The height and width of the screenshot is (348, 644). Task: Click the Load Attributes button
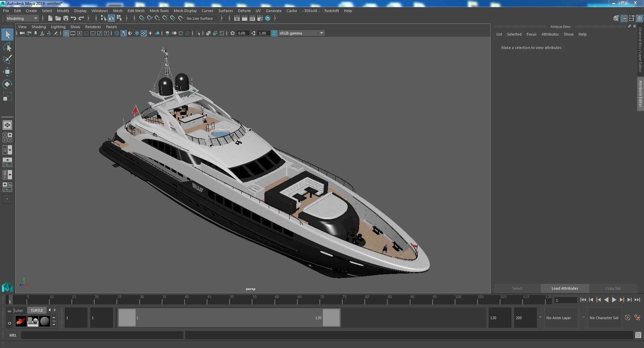tap(565, 288)
